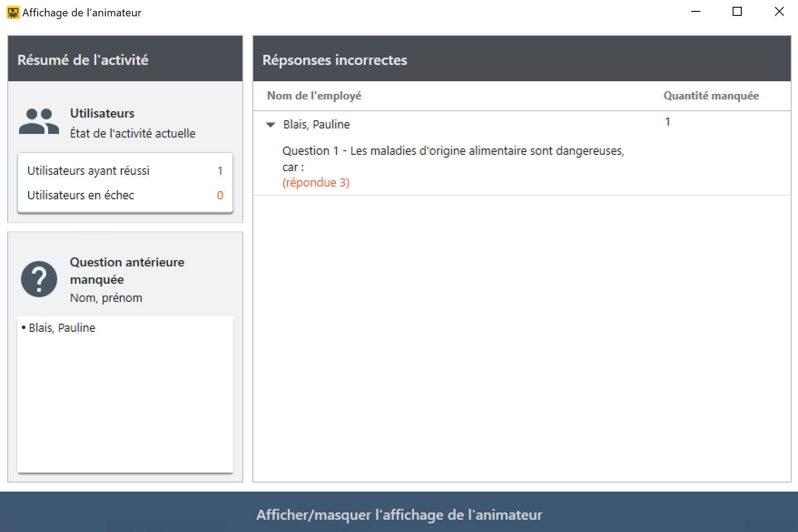The image size is (798, 532).
Task: Toggle Afficher/masquer l'affichage de l'animateur
Action: [x=399, y=515]
